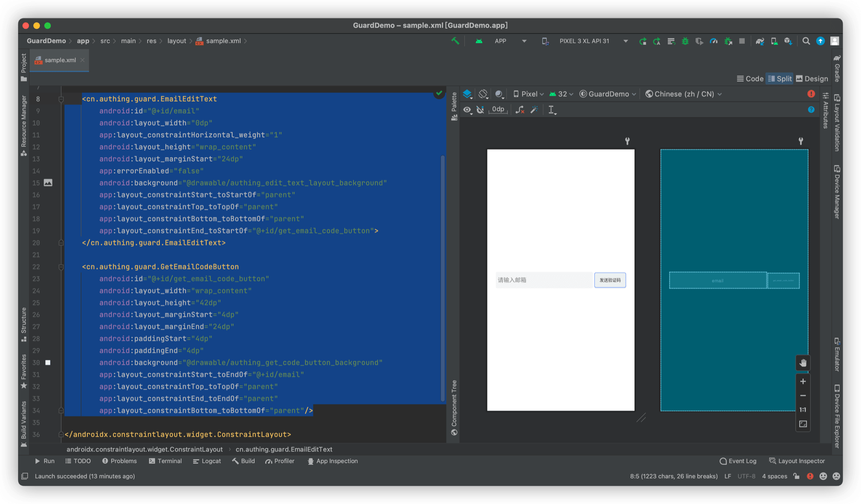861x504 pixels.
Task: Open the Terminal tool window tab
Action: pyautogui.click(x=165, y=461)
